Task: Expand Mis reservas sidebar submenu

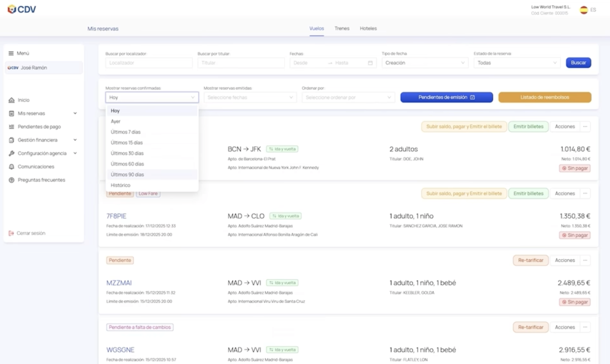Action: click(x=75, y=113)
